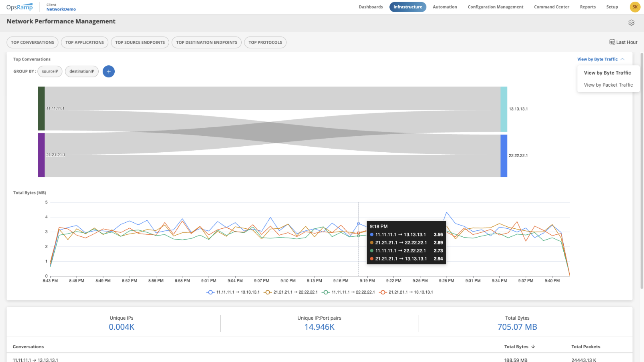The width and height of the screenshot is (644, 362).
Task: Collapse the View by Byte Traffic dropdown
Action: (601, 59)
